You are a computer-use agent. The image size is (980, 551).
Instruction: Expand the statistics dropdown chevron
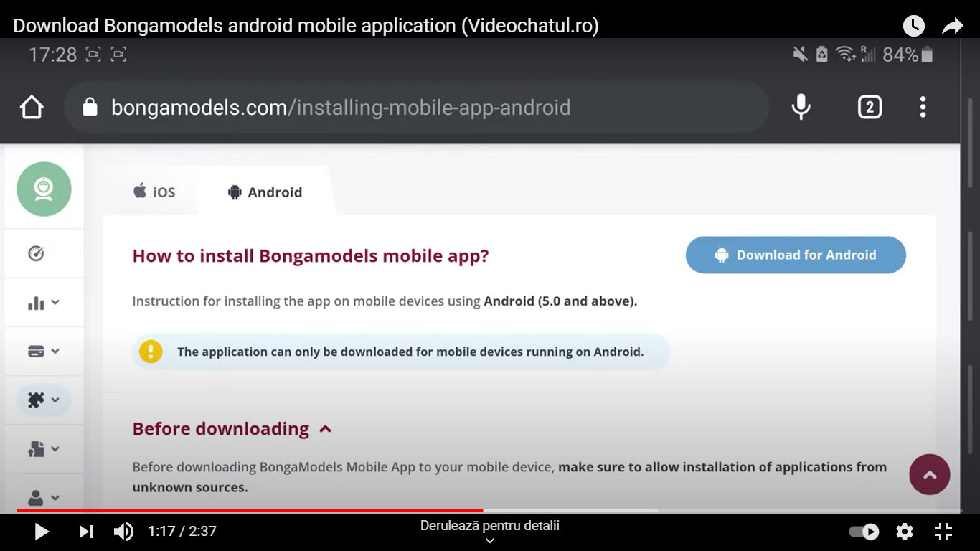tap(55, 302)
